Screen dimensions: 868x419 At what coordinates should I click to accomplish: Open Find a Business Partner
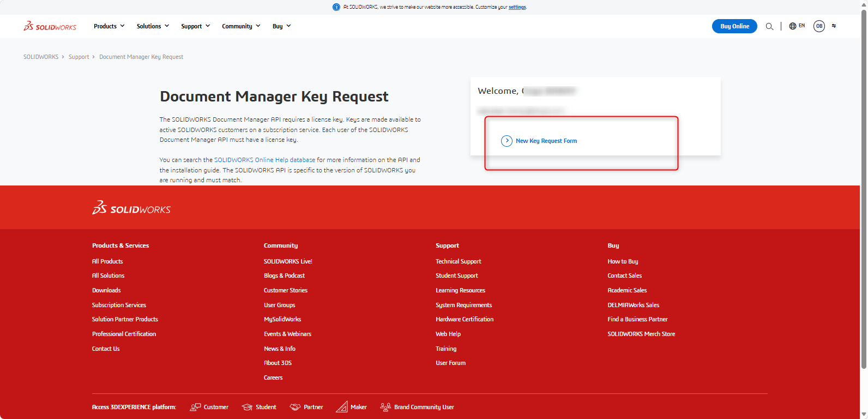pos(637,319)
